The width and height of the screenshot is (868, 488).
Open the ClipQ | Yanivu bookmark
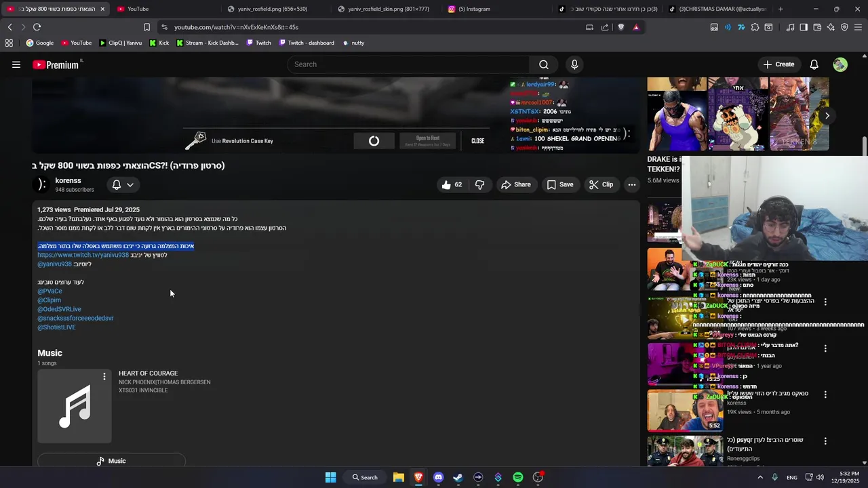[x=120, y=43]
